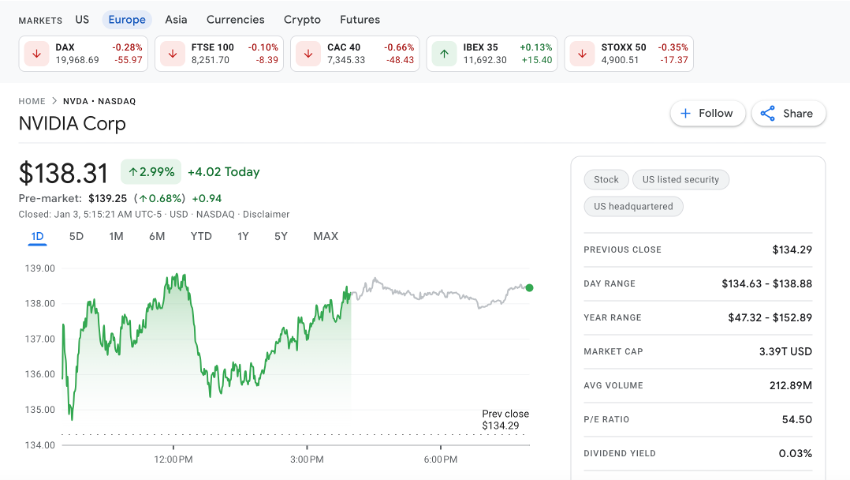Click the Stock tag chip
The image size is (850, 480).
pyautogui.click(x=606, y=180)
